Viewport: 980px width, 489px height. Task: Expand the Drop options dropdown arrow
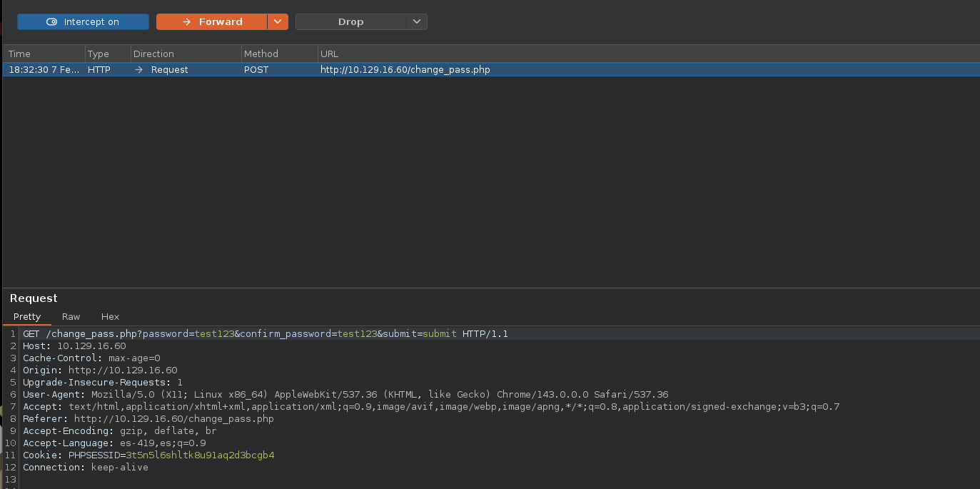417,22
